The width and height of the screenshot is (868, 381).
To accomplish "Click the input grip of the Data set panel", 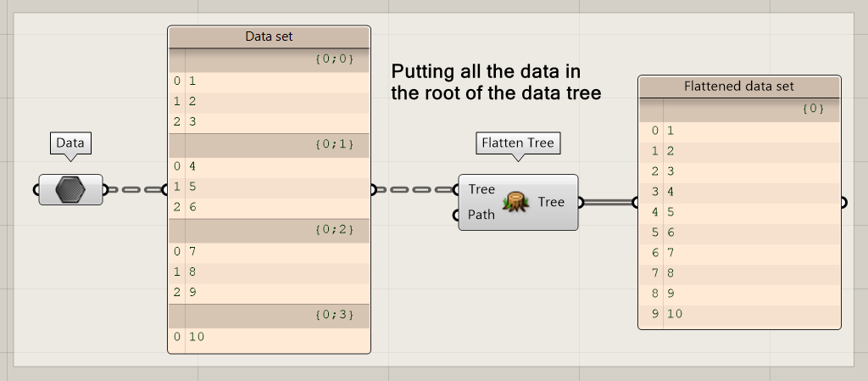I will pyautogui.click(x=165, y=189).
